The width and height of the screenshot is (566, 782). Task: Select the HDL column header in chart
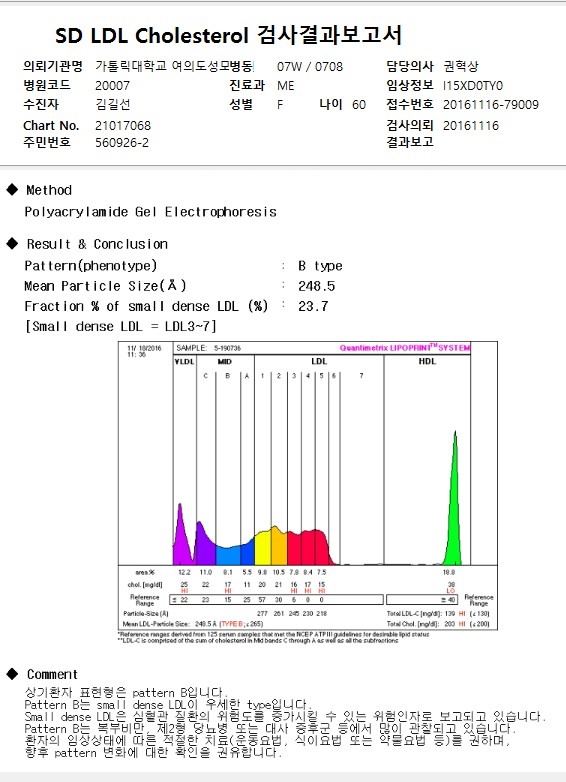click(x=427, y=361)
